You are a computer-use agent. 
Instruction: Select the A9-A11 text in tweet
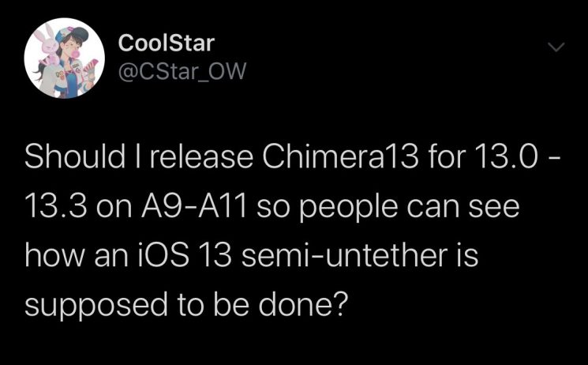tap(193, 205)
